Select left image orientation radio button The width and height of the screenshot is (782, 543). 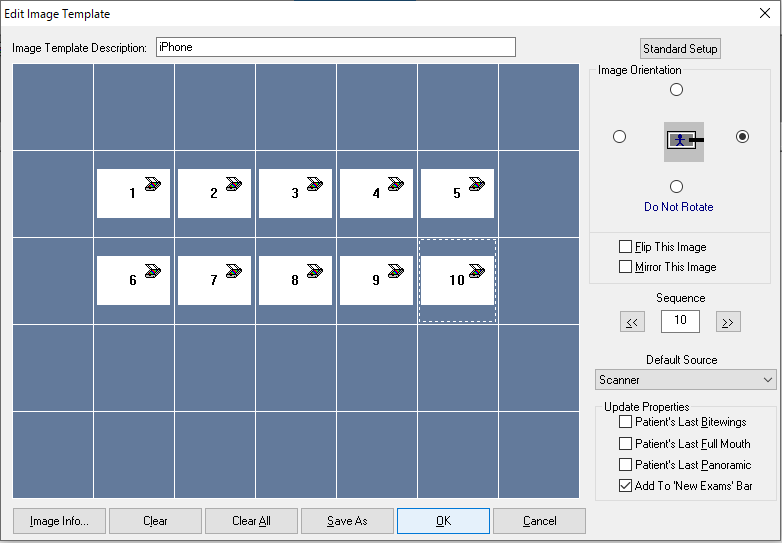tap(619, 137)
